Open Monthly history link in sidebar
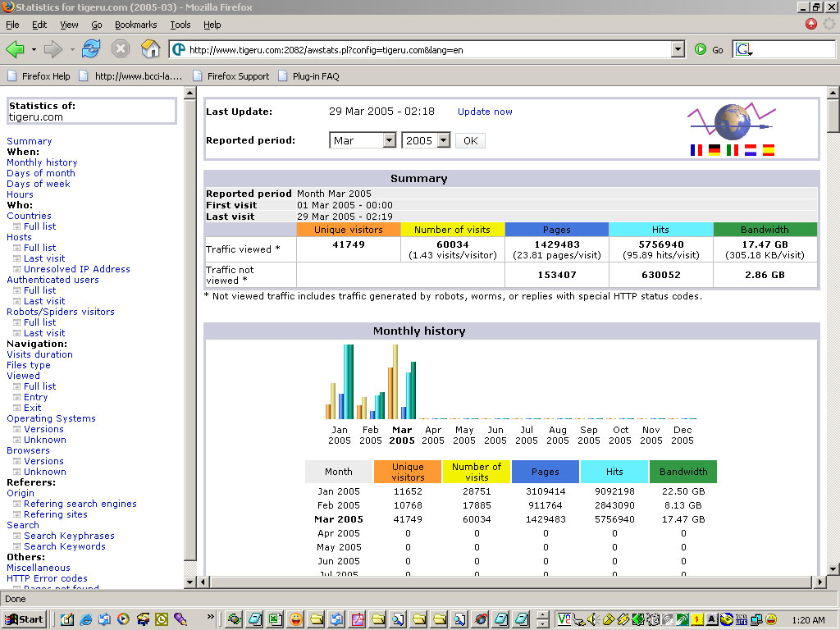The height and width of the screenshot is (630, 840). click(42, 162)
